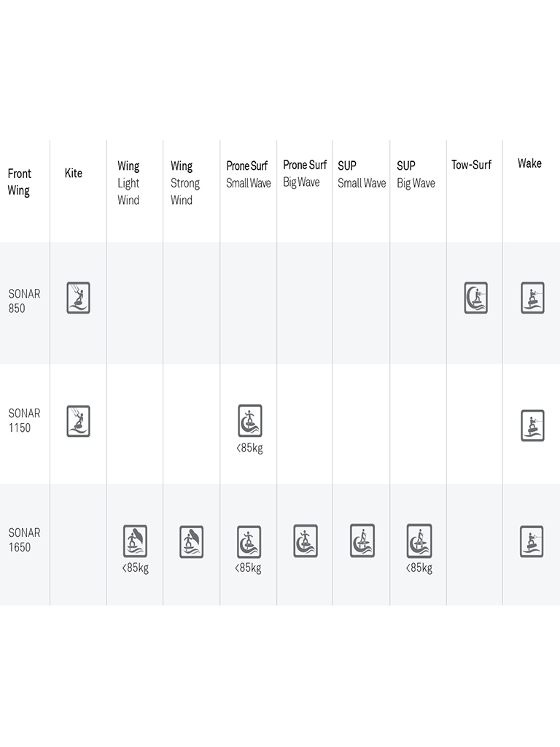Screen dimensions: 560x747
Task: Select the SONAR 1650 row label
Action: (x=24, y=540)
